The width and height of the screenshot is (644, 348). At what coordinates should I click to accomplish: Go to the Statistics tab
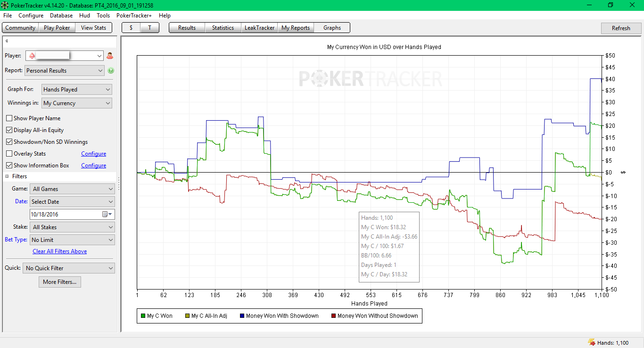coord(223,28)
